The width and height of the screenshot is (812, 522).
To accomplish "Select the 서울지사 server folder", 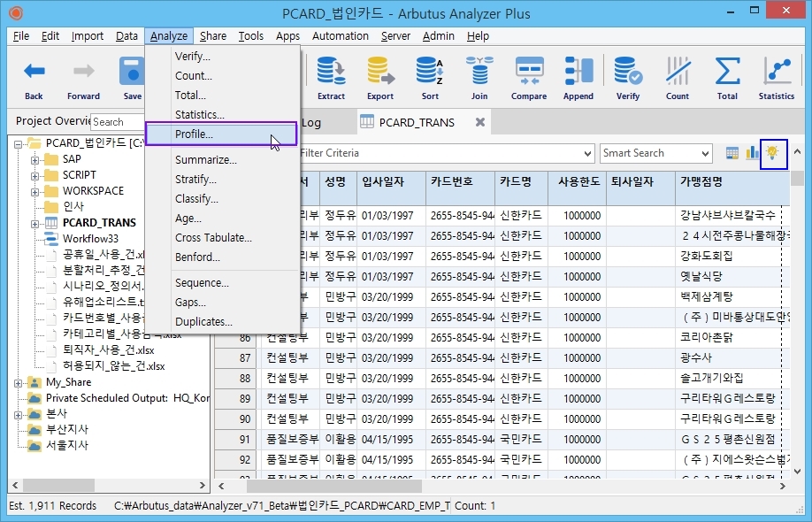I will 67,445.
